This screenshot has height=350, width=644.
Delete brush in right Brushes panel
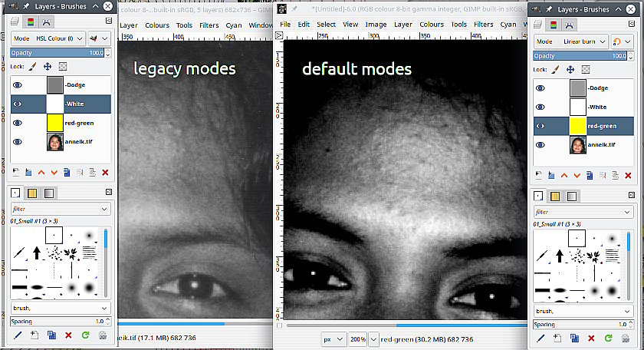pos(591,338)
